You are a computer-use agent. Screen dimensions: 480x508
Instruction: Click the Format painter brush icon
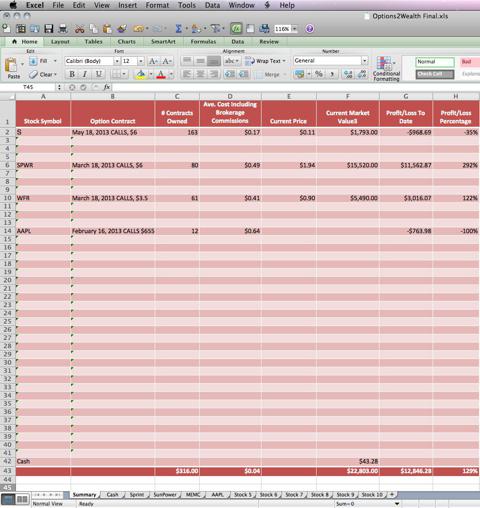(x=122, y=29)
